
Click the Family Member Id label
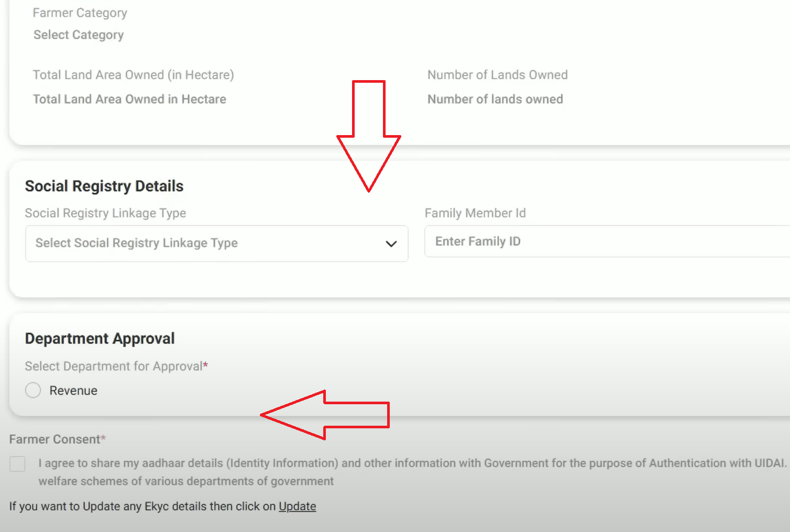click(475, 213)
